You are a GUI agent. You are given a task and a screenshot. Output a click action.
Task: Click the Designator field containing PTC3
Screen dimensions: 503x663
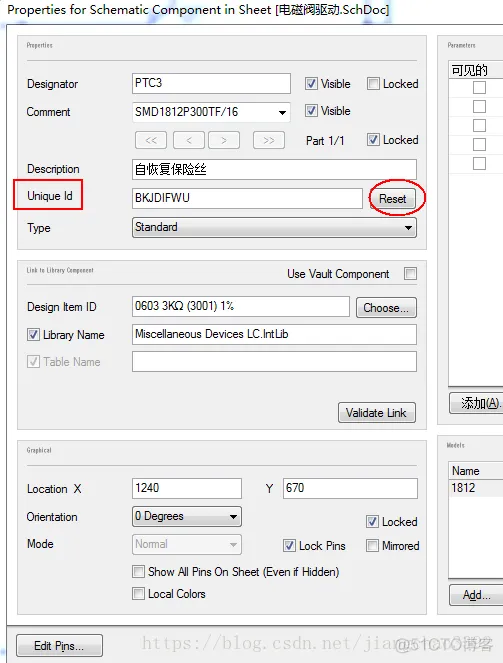(x=211, y=83)
